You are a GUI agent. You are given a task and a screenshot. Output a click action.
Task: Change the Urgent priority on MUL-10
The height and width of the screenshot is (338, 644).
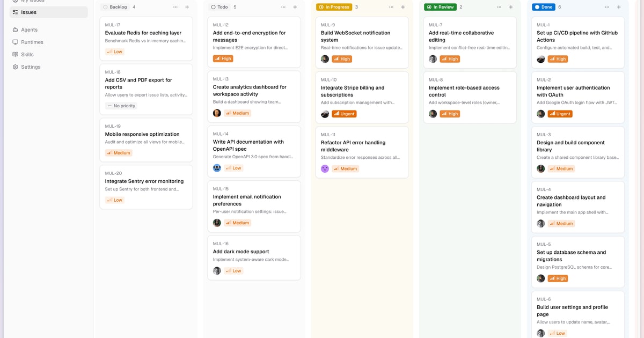pyautogui.click(x=344, y=114)
